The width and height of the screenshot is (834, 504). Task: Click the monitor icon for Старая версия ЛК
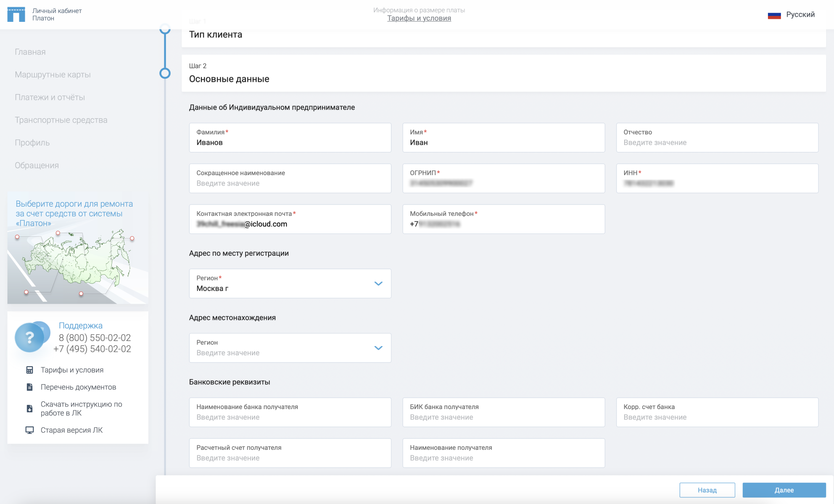pos(29,430)
